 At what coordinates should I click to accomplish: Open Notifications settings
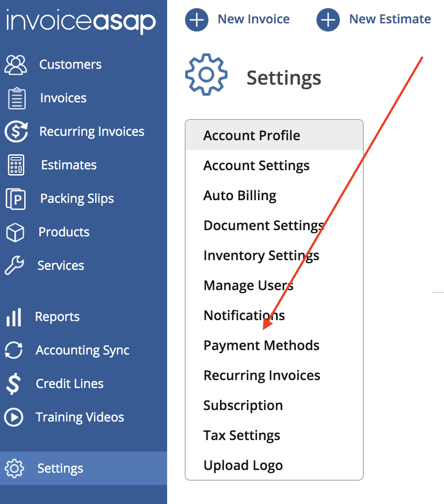[274, 315]
